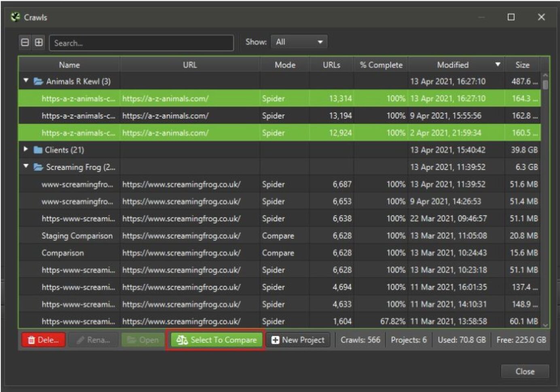Click the Crawls: 566 status text
The height and width of the screenshot is (392, 560).
point(360,340)
